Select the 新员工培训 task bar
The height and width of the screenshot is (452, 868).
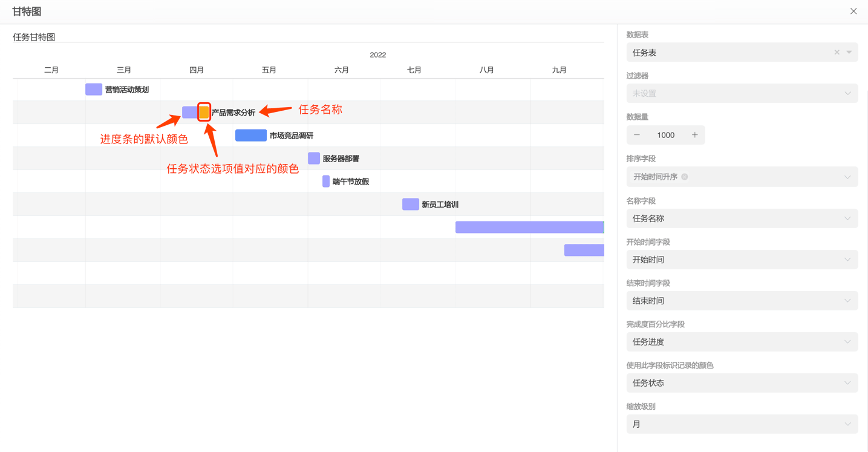pos(410,205)
